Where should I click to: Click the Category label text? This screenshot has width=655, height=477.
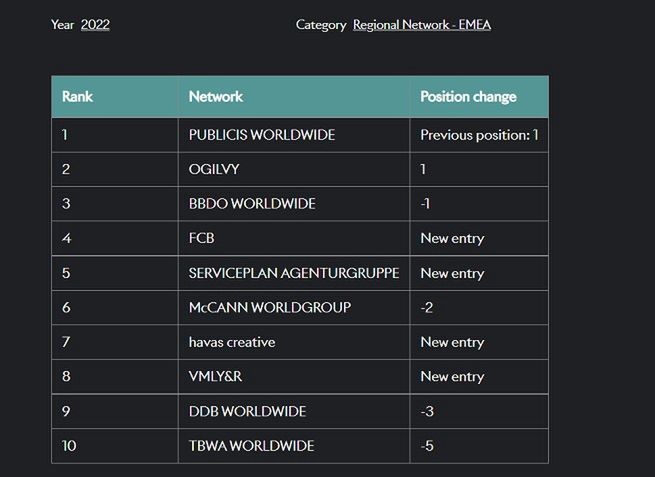coord(321,24)
